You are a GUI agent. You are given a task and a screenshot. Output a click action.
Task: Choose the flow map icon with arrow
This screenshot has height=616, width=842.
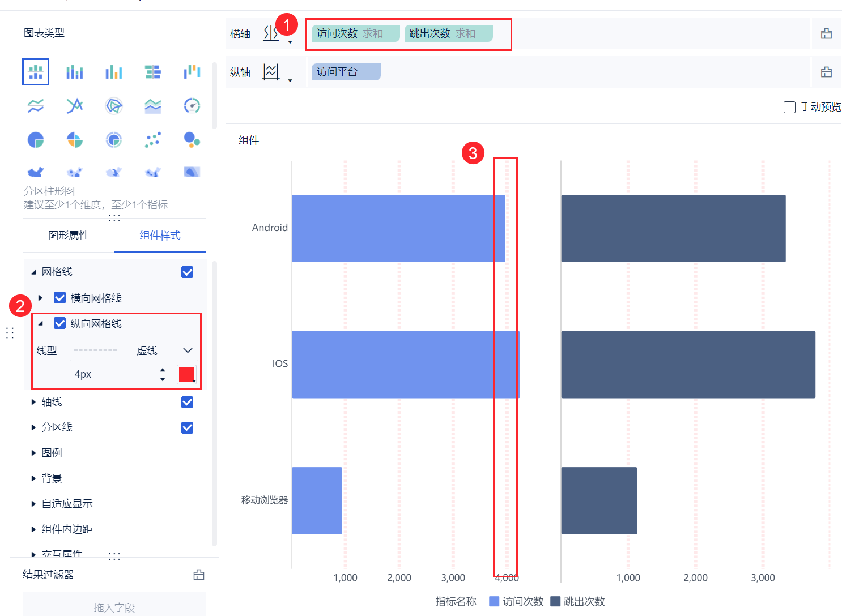click(114, 172)
